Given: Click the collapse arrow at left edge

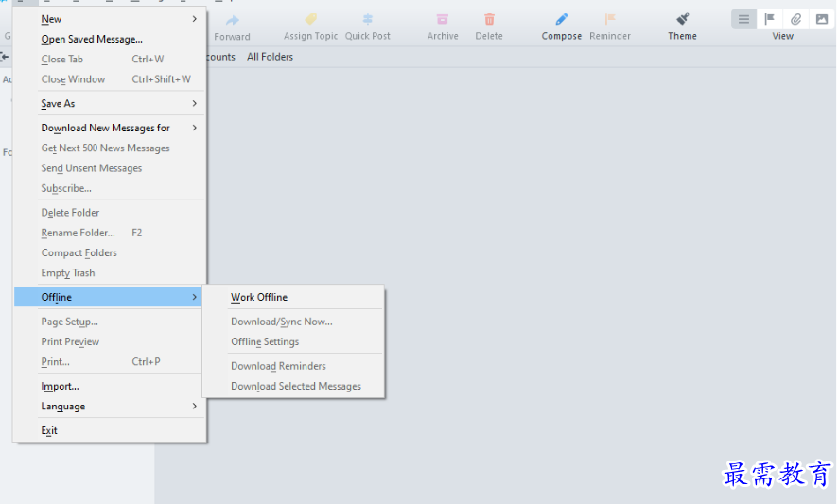Looking at the screenshot, I should (5, 56).
